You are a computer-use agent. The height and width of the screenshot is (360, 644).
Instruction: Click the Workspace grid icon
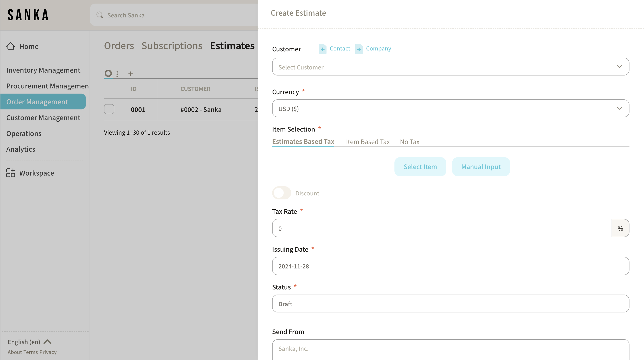click(x=11, y=173)
